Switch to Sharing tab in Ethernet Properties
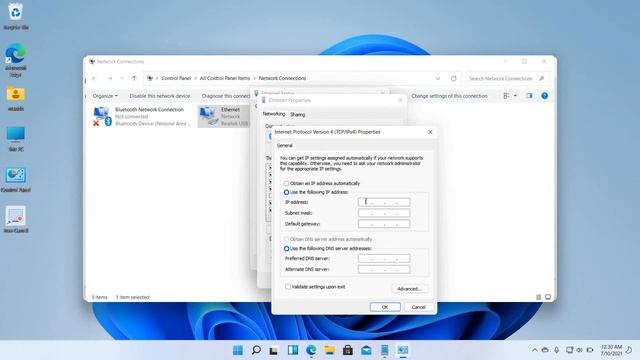640x360 pixels. point(298,115)
